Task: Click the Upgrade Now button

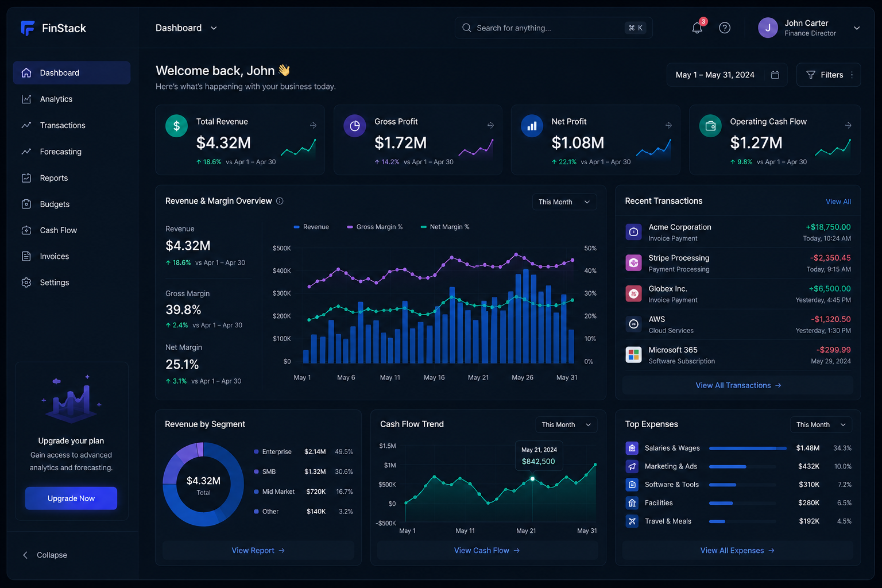Action: click(x=71, y=498)
